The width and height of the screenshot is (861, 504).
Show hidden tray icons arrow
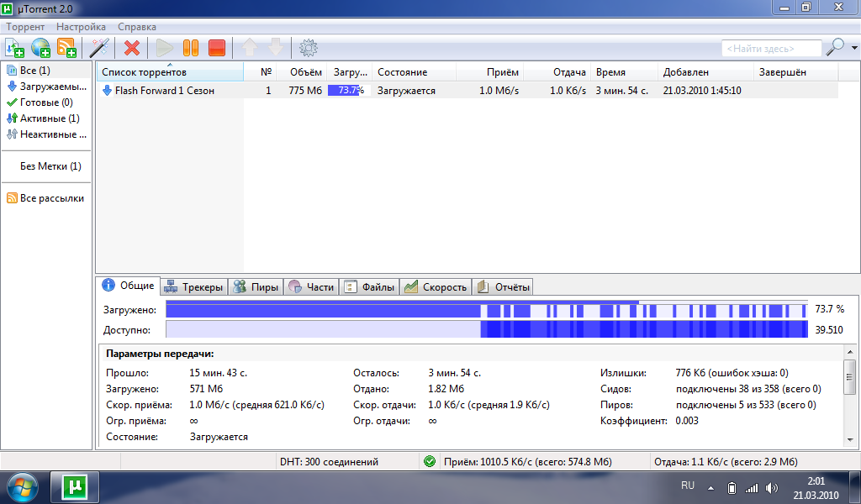point(711,487)
